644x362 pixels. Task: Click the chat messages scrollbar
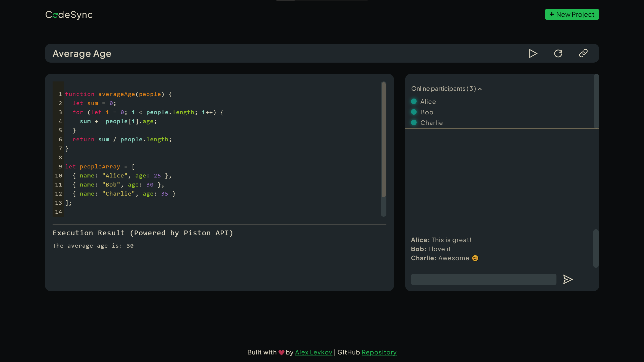[x=596, y=248]
